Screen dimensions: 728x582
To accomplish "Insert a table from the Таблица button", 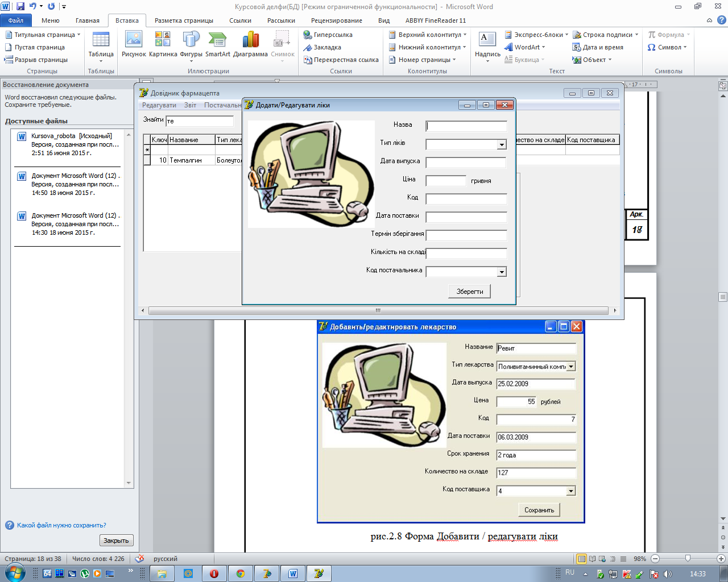I will coord(101,46).
